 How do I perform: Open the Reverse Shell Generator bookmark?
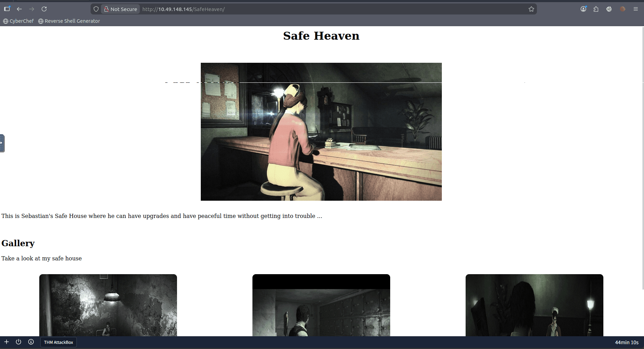(69, 21)
